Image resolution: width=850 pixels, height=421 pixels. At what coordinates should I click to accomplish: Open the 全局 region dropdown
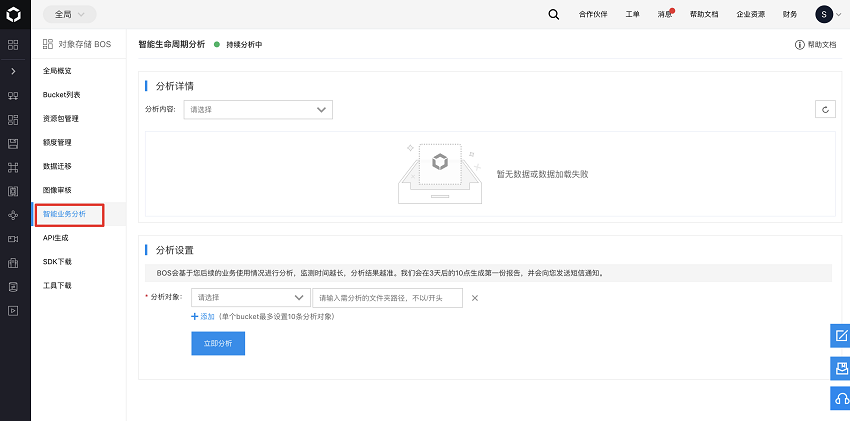pyautogui.click(x=69, y=14)
